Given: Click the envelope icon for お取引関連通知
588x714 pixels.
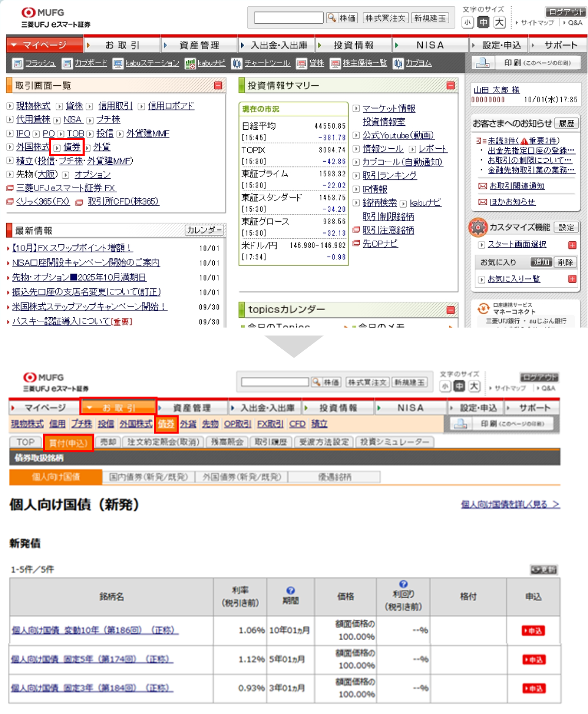Looking at the screenshot, I should point(482,186).
